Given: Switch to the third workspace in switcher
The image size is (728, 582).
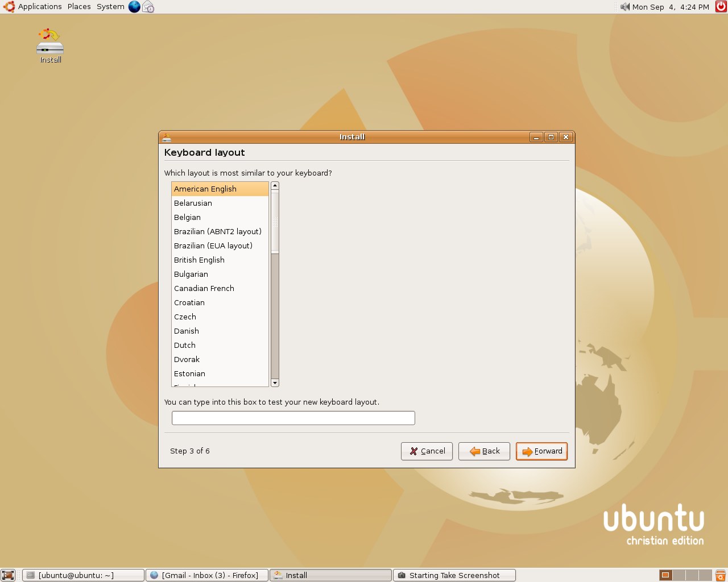Looking at the screenshot, I should click(692, 575).
